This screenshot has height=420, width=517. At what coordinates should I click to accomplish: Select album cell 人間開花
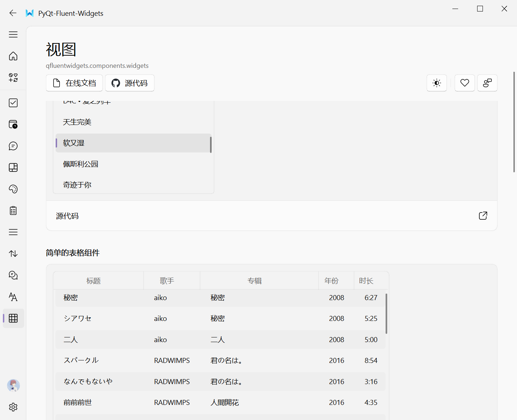pyautogui.click(x=225, y=402)
